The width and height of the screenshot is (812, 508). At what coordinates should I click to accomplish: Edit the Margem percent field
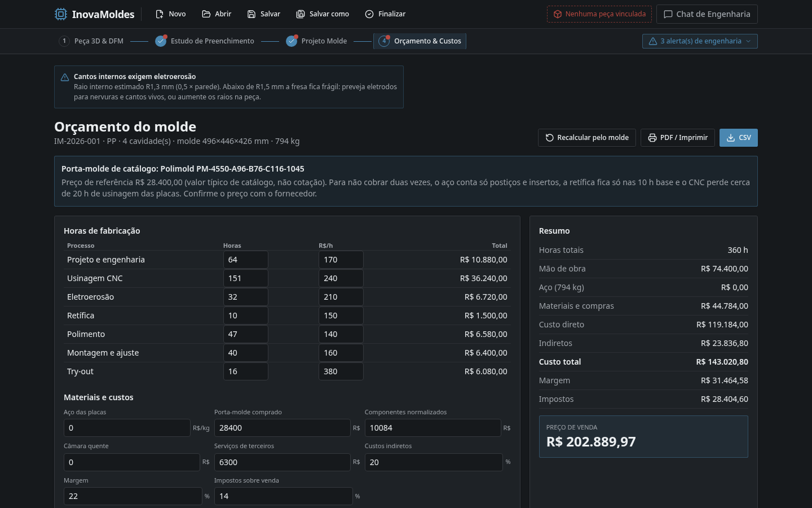click(133, 496)
